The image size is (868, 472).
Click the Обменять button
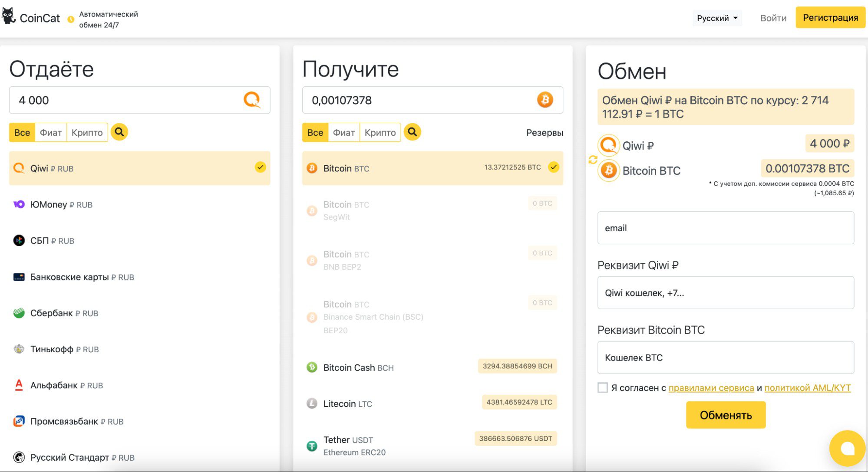tap(726, 415)
